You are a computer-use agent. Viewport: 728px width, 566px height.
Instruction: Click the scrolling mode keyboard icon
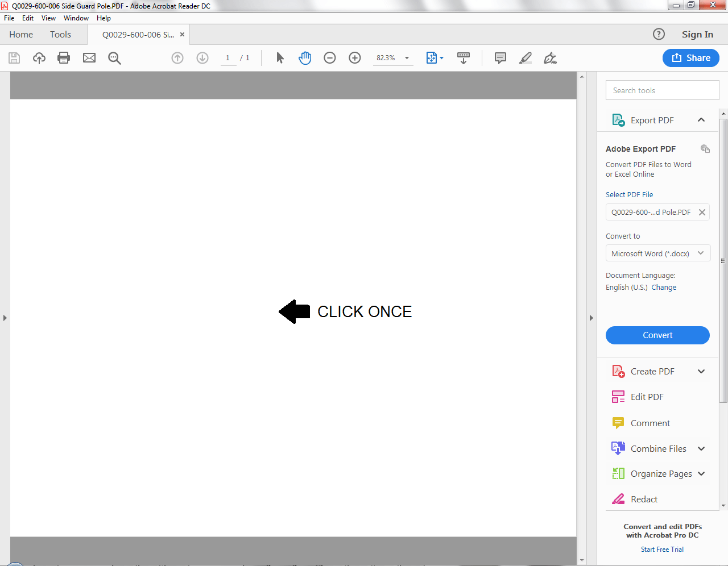[464, 58]
